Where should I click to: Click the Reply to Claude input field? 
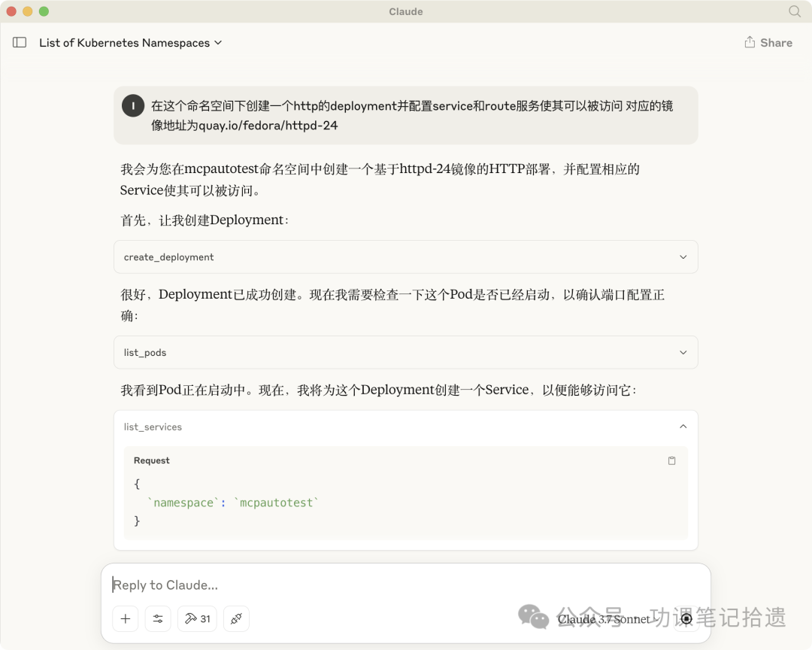click(301, 585)
